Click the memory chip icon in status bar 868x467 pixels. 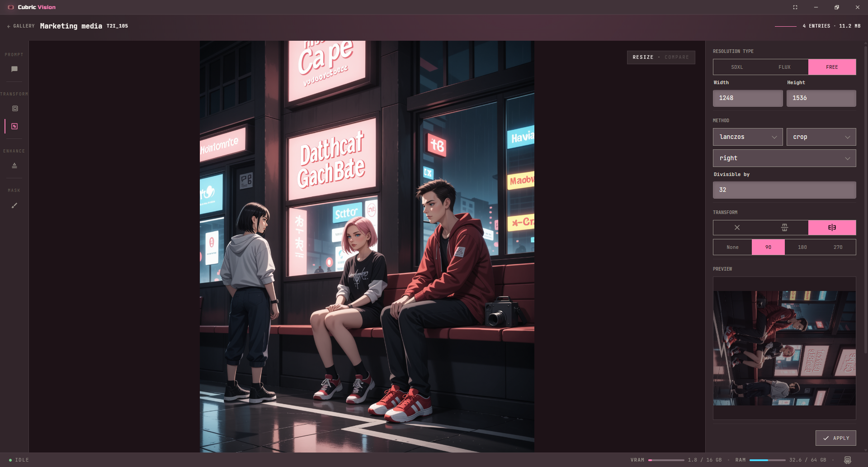848,460
